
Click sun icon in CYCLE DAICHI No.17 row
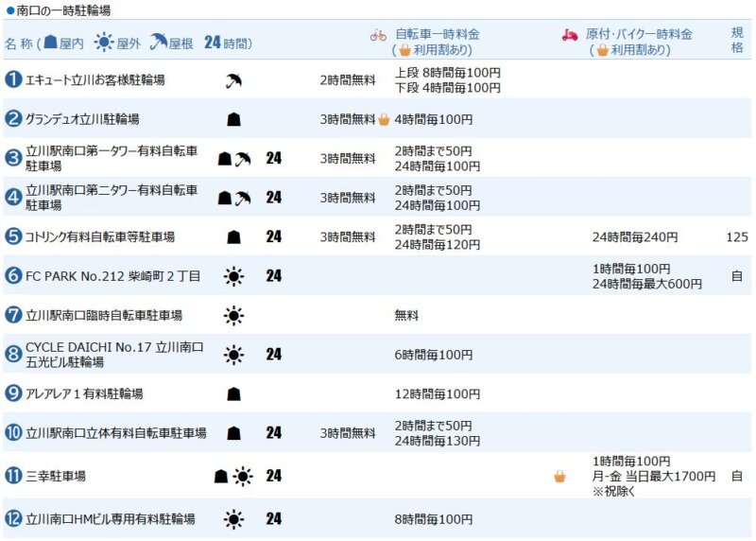tap(233, 356)
